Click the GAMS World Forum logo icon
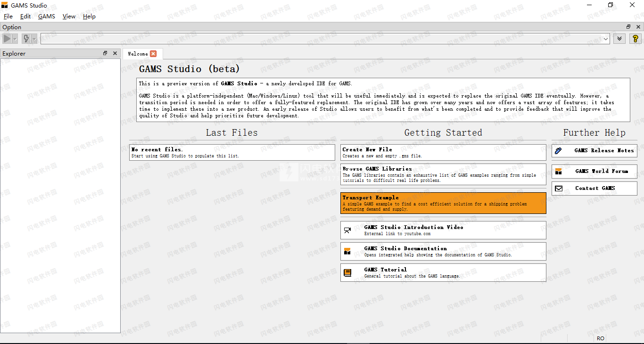Viewport: 644px width, 344px height. 559,172
